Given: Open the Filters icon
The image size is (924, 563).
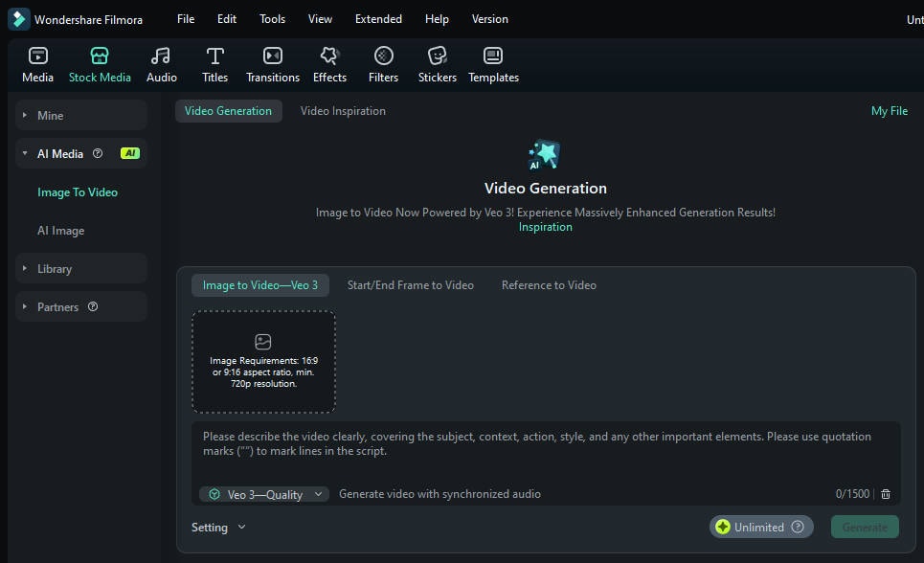Looking at the screenshot, I should click(384, 56).
